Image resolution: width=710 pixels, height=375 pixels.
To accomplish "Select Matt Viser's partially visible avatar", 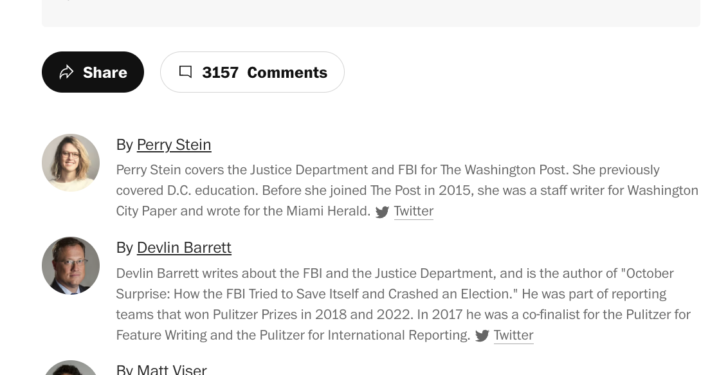I will tap(71, 368).
